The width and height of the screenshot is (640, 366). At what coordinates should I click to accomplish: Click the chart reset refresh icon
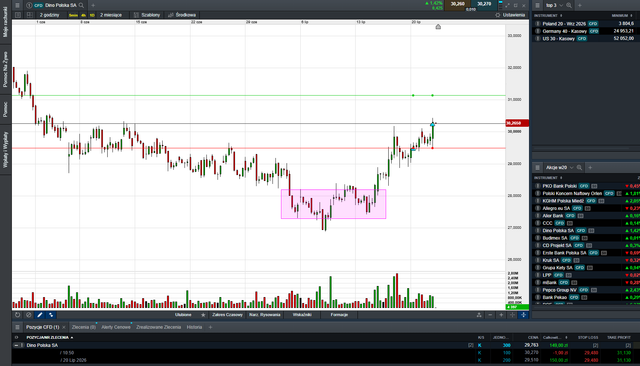click(x=18, y=315)
